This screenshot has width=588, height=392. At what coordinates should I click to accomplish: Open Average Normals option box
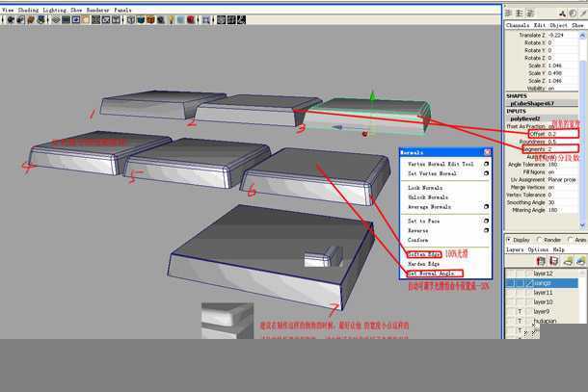486,206
